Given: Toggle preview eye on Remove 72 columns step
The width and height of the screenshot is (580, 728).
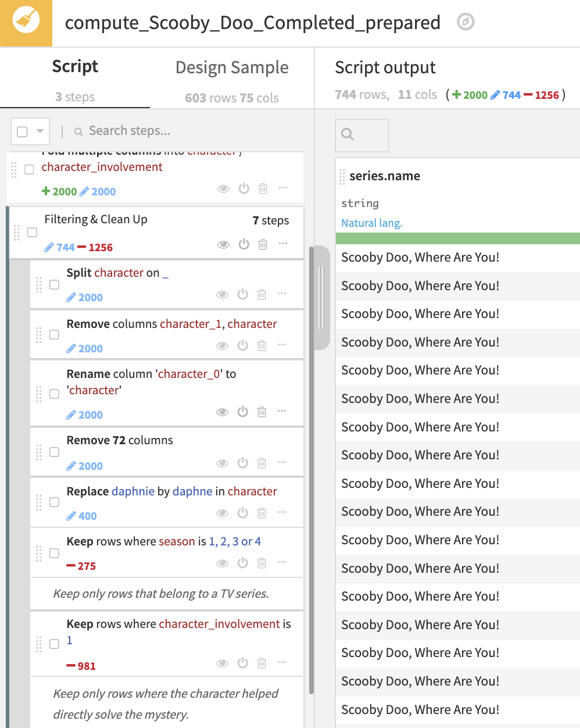Looking at the screenshot, I should (223, 463).
